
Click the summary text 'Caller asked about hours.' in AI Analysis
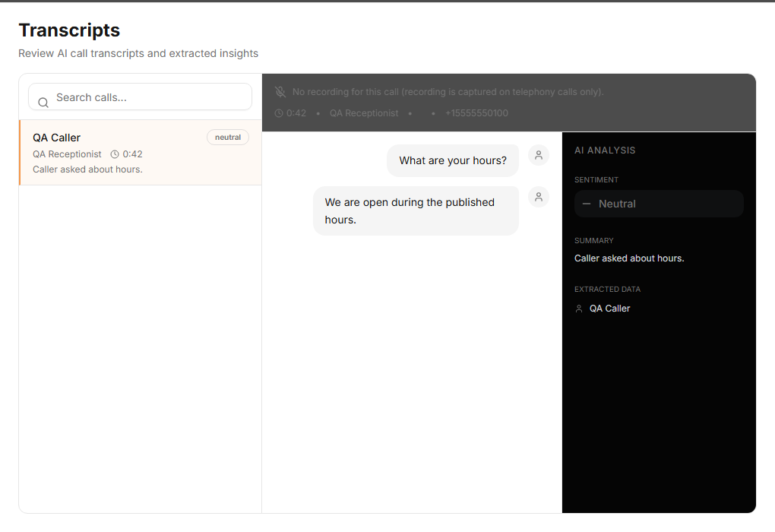[629, 258]
